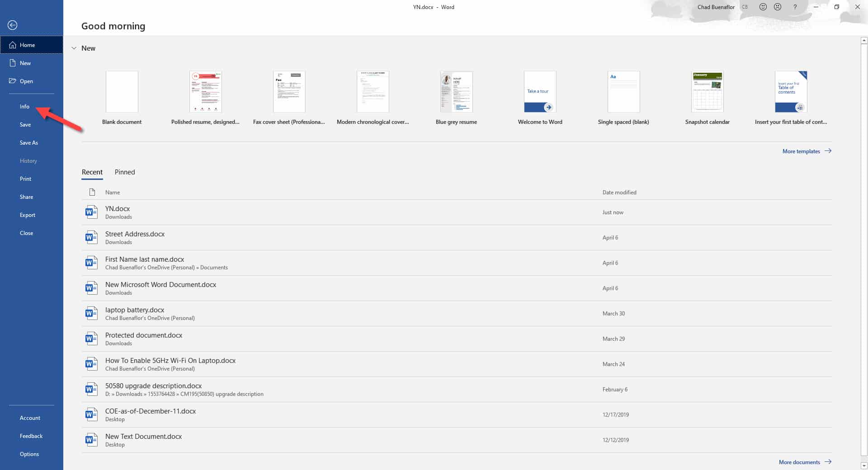Switch to the Recent tab
Image resolution: width=868 pixels, height=470 pixels.
(x=92, y=172)
